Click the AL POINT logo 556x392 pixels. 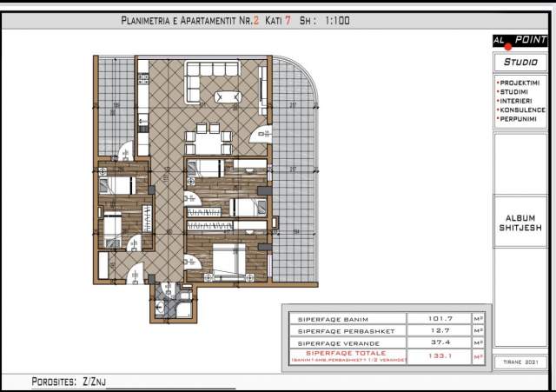point(520,42)
